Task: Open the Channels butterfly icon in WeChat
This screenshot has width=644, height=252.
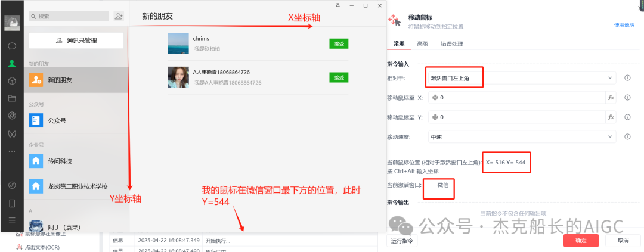Action: click(x=12, y=134)
